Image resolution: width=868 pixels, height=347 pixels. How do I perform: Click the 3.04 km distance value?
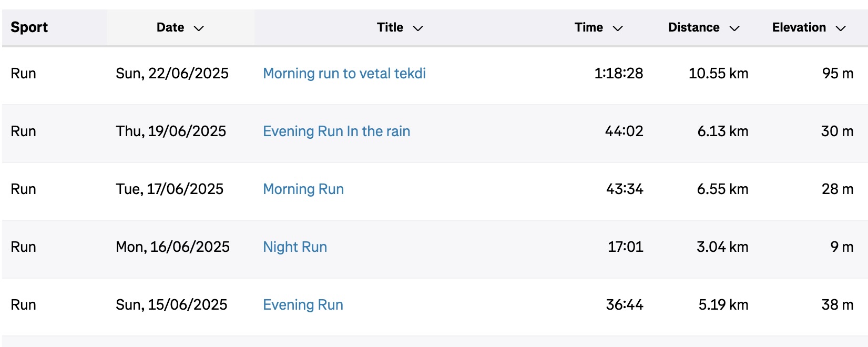[722, 247]
